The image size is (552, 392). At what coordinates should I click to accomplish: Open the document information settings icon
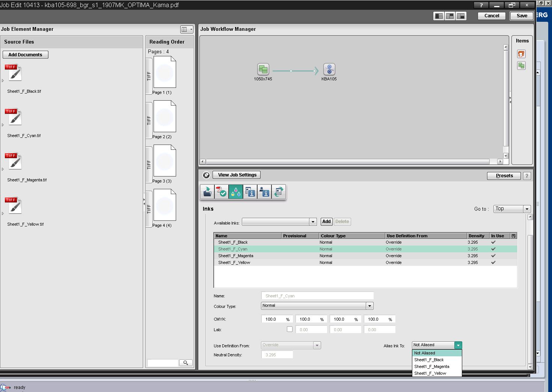click(250, 192)
